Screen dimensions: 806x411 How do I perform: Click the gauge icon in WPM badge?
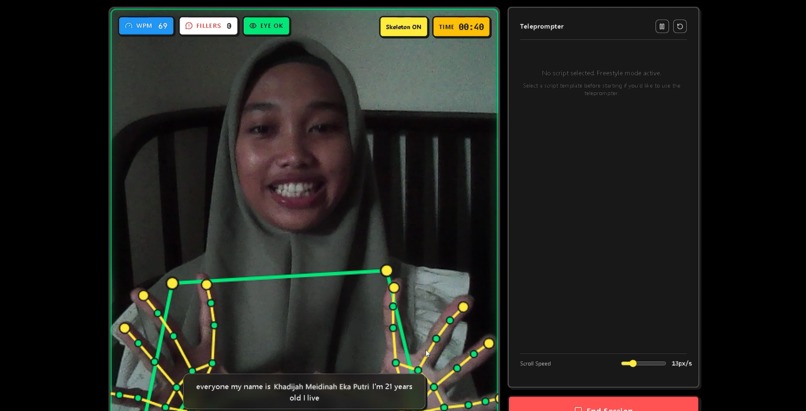tap(129, 26)
